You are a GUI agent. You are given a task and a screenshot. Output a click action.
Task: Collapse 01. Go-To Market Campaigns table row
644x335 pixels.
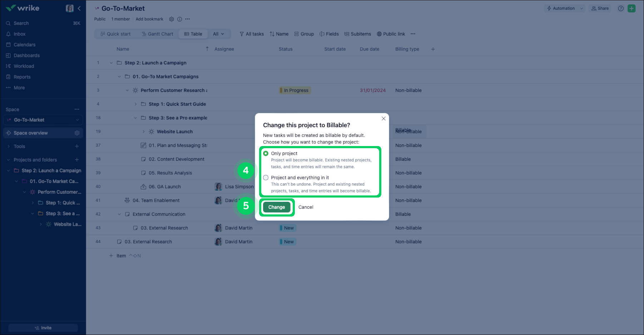(x=119, y=77)
